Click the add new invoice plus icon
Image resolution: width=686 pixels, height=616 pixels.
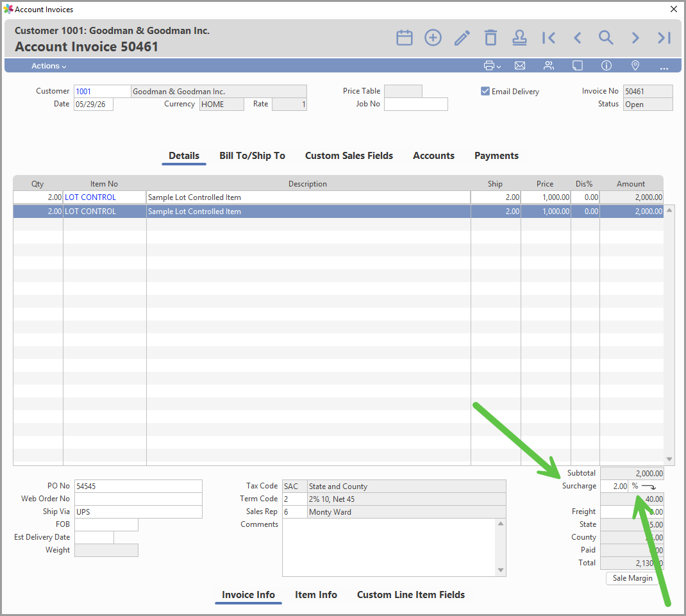[x=433, y=38]
